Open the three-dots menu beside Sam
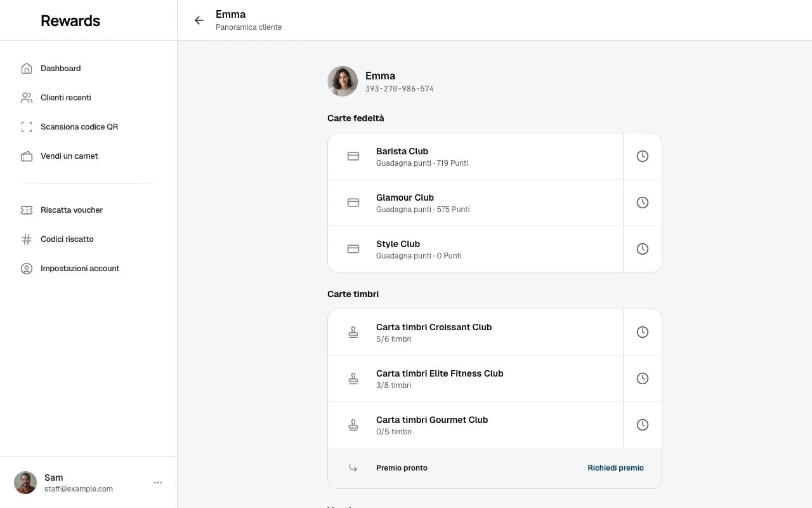This screenshot has height=508, width=812. click(158, 483)
